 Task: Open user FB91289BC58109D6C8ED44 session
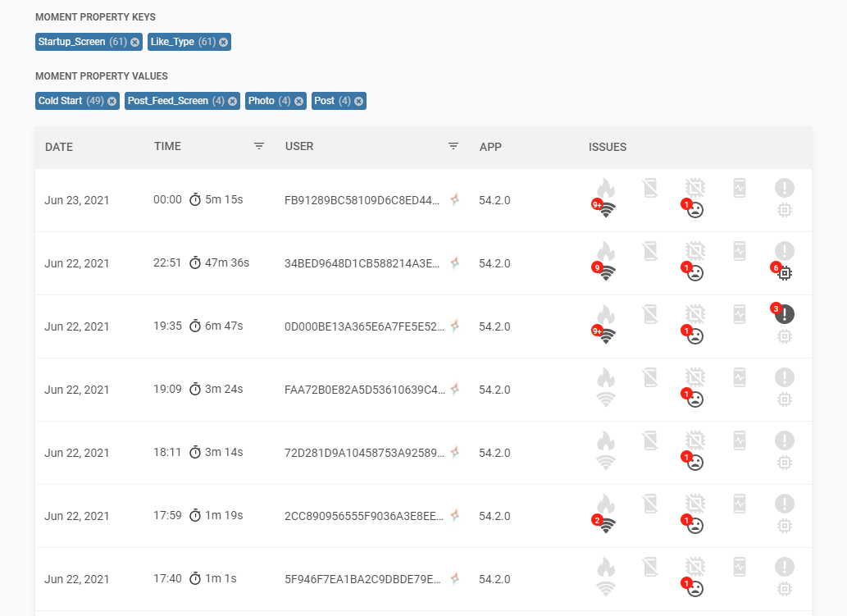(x=362, y=200)
